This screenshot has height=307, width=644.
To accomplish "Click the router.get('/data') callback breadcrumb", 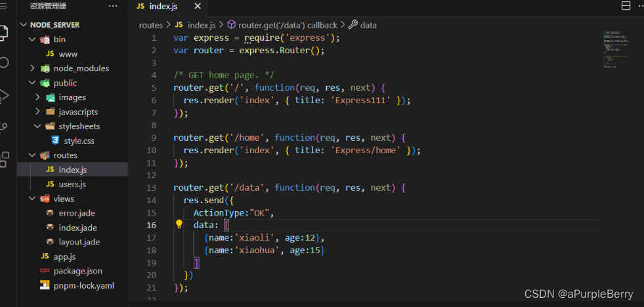I will click(282, 25).
